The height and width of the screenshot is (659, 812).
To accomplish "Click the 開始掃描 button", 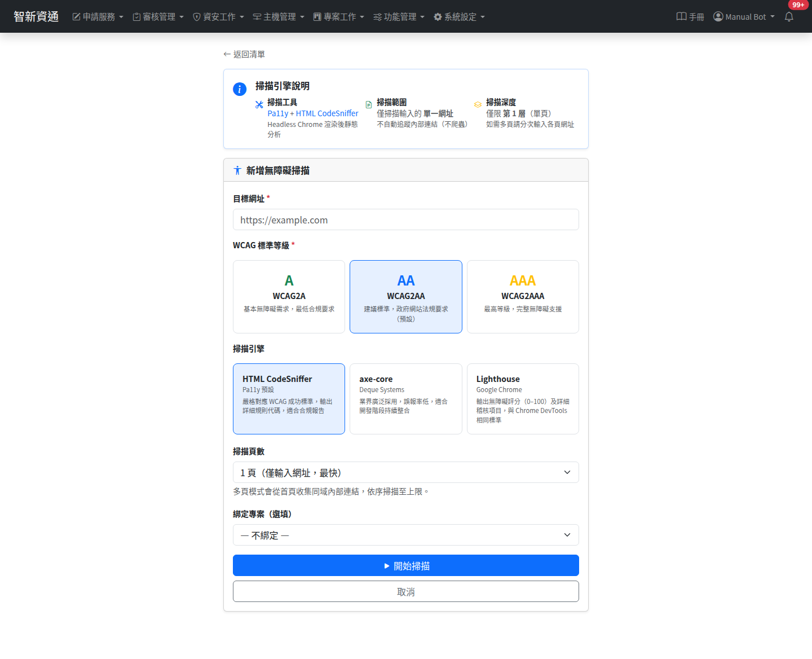I will coord(406,565).
